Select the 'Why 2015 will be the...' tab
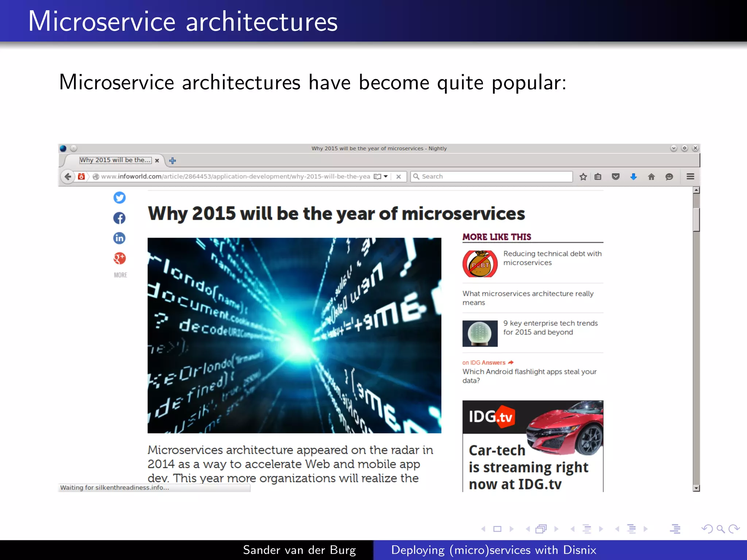Image resolution: width=747 pixels, height=560 pixels. (115, 160)
